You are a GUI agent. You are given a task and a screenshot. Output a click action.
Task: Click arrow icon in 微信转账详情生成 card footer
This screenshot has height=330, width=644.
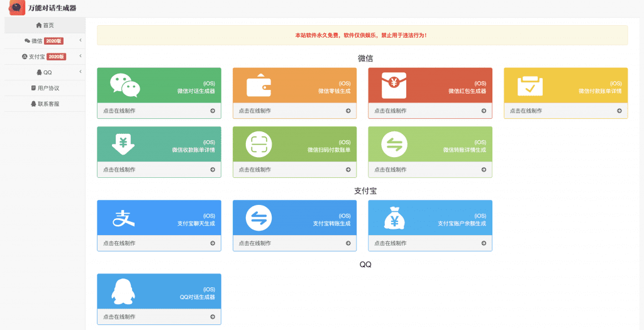tap(484, 170)
